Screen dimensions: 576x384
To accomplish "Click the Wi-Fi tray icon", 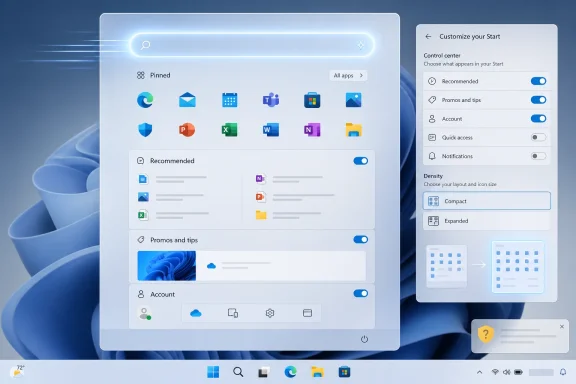I will coord(495,372).
